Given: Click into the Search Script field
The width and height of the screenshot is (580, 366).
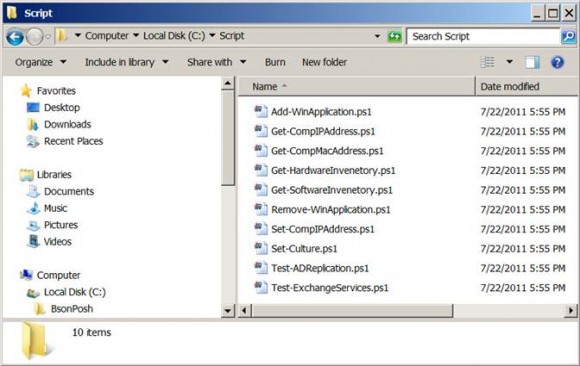Looking at the screenshot, I should point(483,36).
